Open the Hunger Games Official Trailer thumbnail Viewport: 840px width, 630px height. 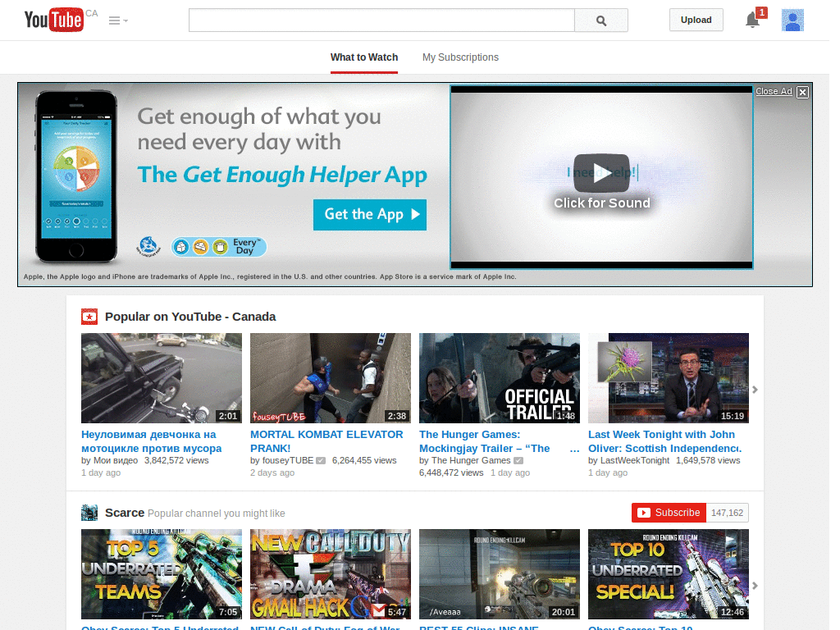point(500,378)
